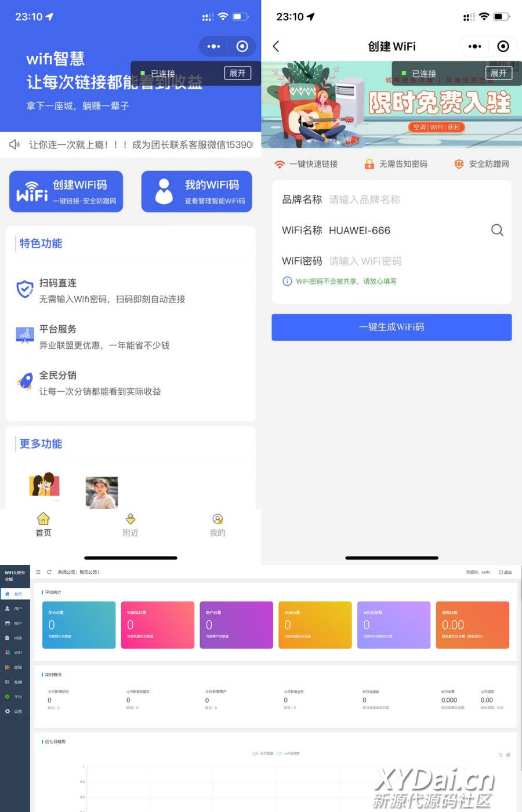Click the search icon beside WiFi名称 field
The image size is (522, 812).
click(x=497, y=230)
